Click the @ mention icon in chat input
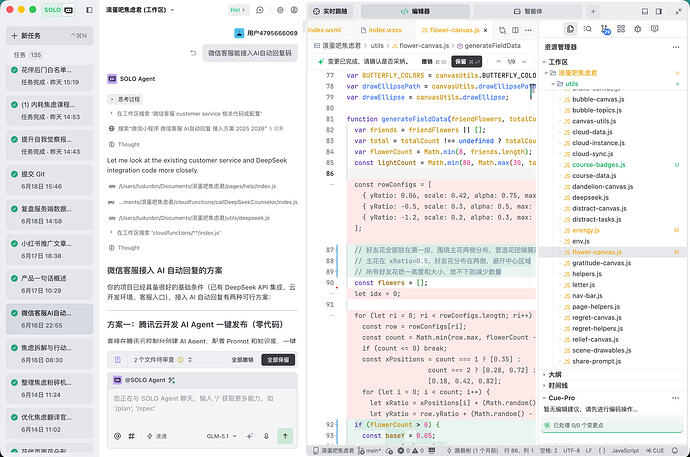Image resolution: width=690 pixels, height=457 pixels. 117,436
